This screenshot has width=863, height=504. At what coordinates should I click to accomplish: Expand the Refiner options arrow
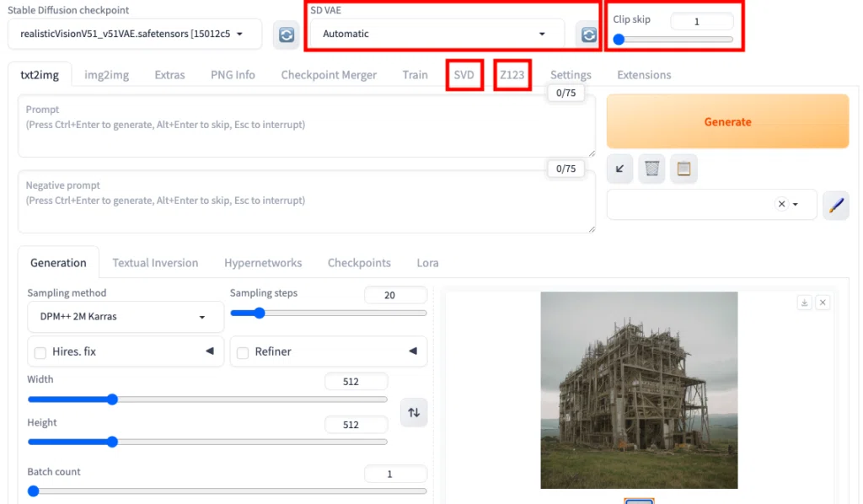pos(413,351)
